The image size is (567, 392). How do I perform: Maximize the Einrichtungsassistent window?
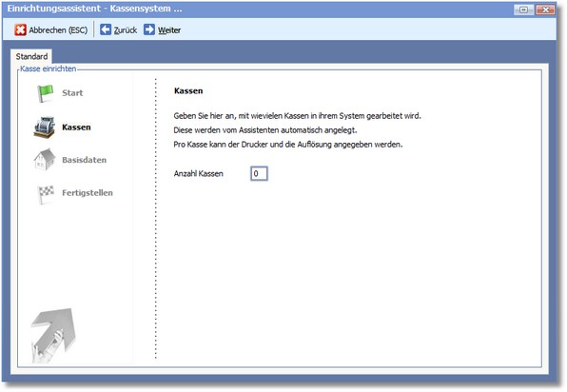pos(523,10)
